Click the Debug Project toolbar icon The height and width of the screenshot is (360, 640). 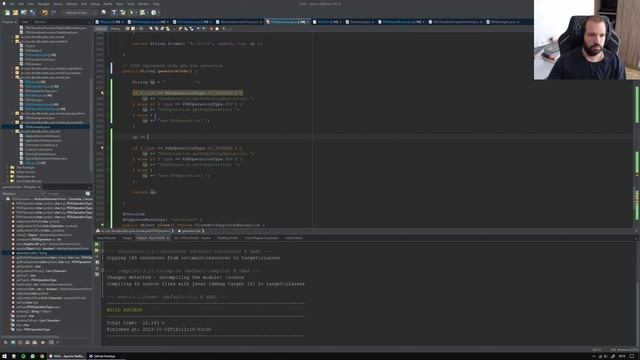(142, 13)
